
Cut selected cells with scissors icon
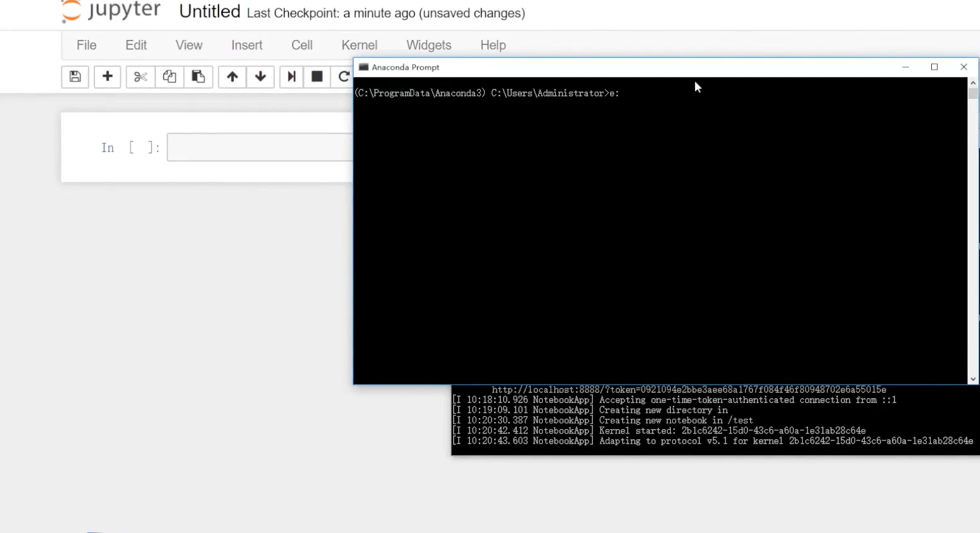point(140,77)
